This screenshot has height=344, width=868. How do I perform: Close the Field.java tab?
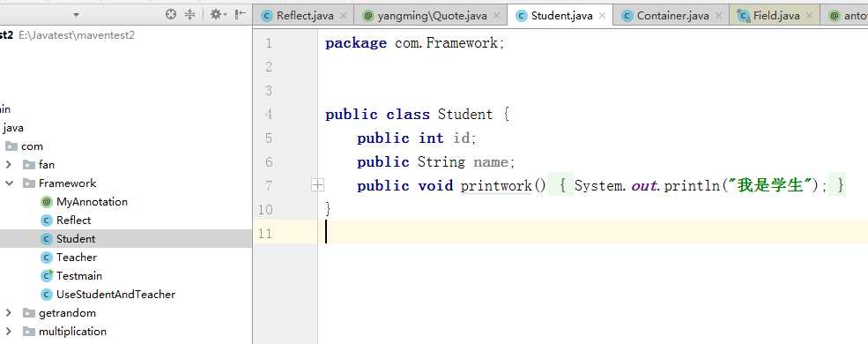pyautogui.click(x=809, y=16)
